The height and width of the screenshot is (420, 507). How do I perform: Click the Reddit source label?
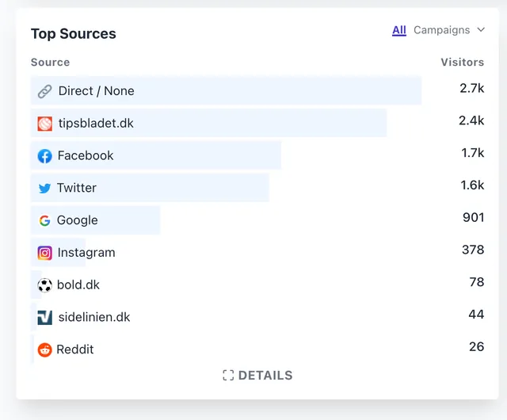pos(75,349)
